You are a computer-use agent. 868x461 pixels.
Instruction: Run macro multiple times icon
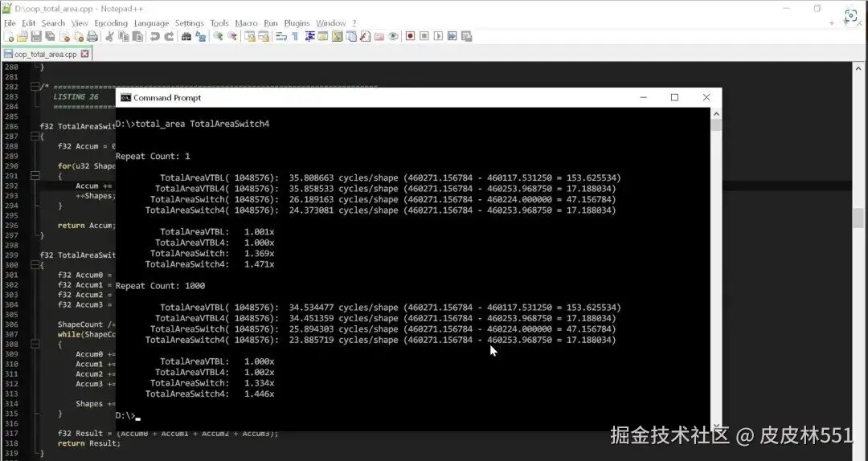click(x=452, y=36)
